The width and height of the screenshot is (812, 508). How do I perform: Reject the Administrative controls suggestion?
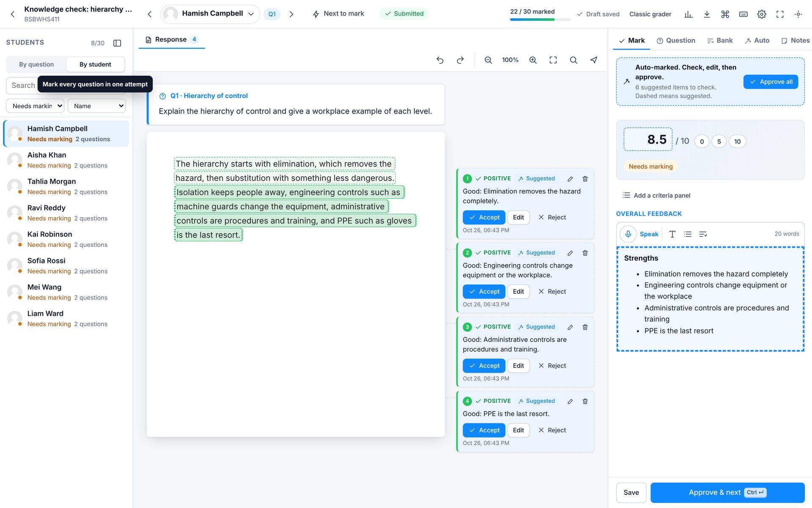coord(552,366)
